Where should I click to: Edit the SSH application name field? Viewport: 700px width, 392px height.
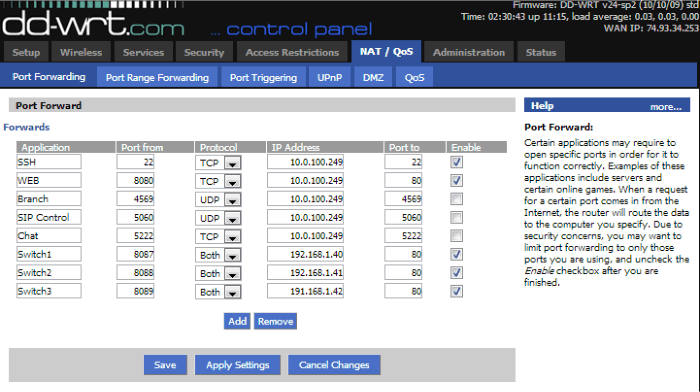(49, 162)
